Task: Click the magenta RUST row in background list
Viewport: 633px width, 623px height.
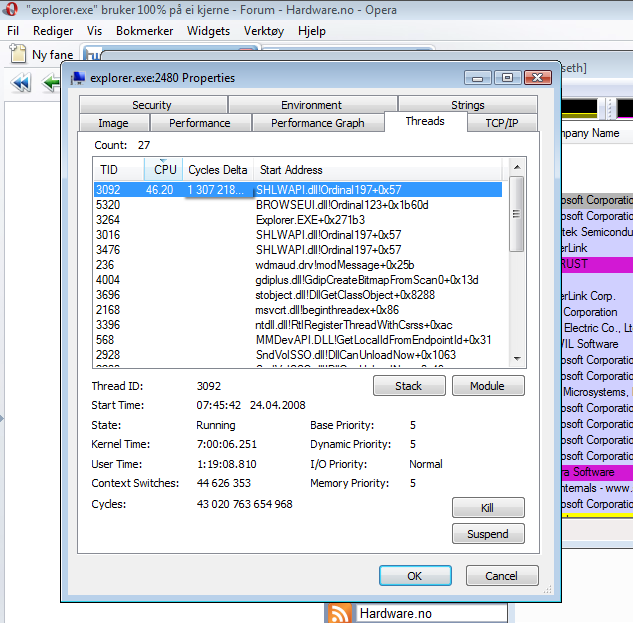Action: coord(597,264)
